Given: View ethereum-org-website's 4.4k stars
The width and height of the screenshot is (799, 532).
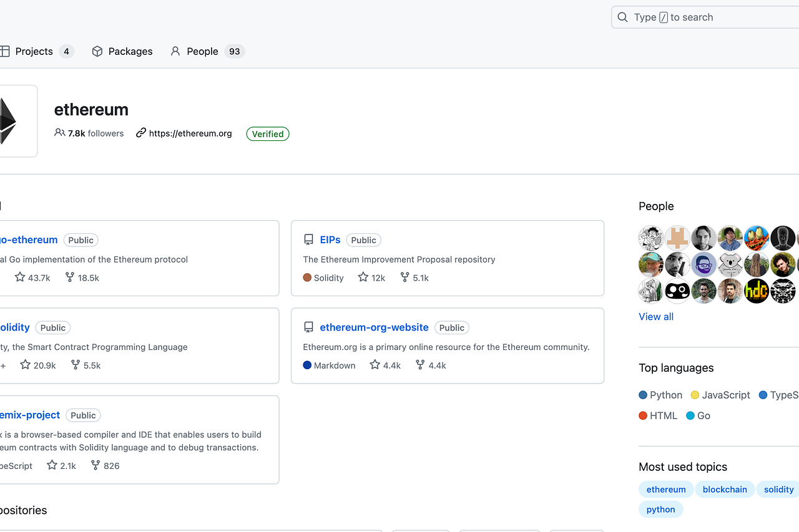Looking at the screenshot, I should (385, 365).
